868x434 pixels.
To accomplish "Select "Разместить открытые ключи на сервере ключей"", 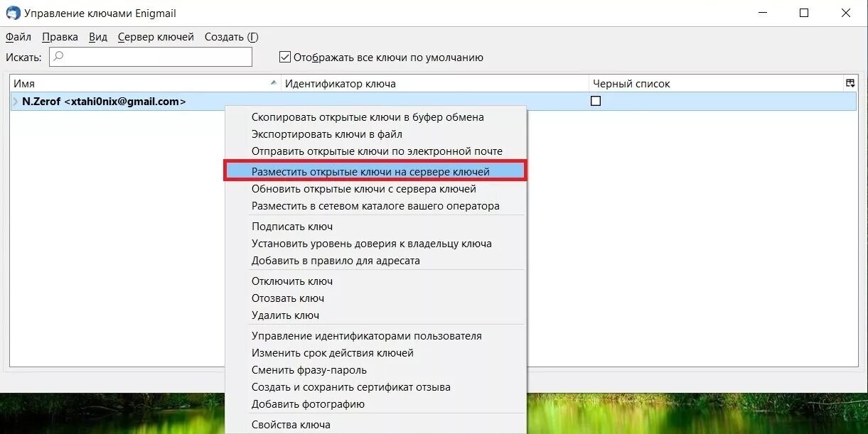I will coord(375,171).
